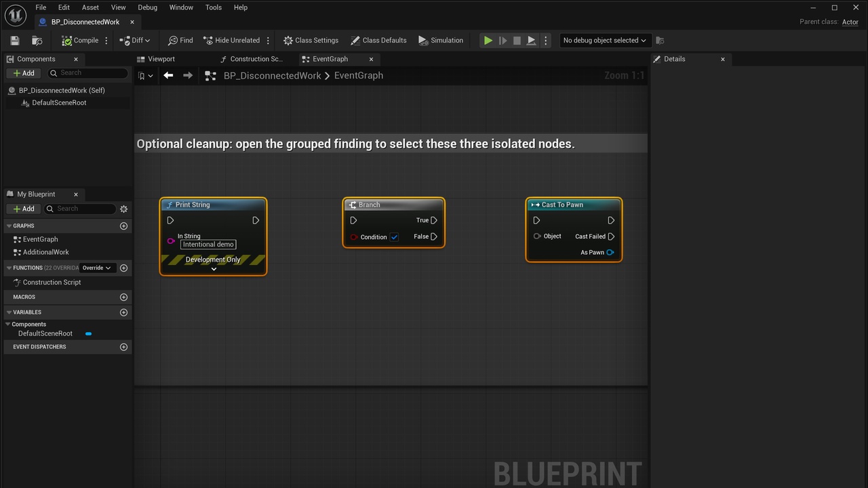Compile the blueprint
This screenshot has height=488, width=868.
(x=80, y=41)
